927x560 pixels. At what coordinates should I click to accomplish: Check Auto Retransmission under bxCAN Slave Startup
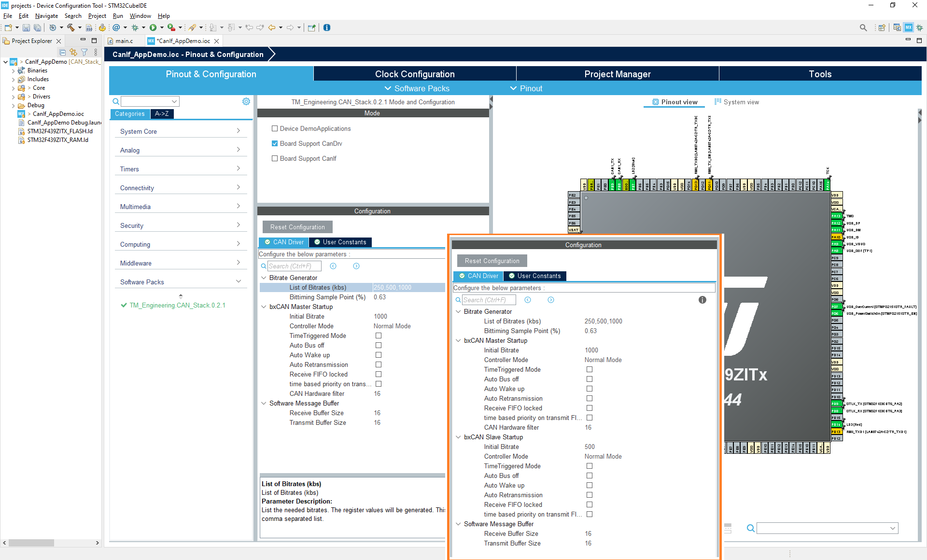pyautogui.click(x=590, y=495)
